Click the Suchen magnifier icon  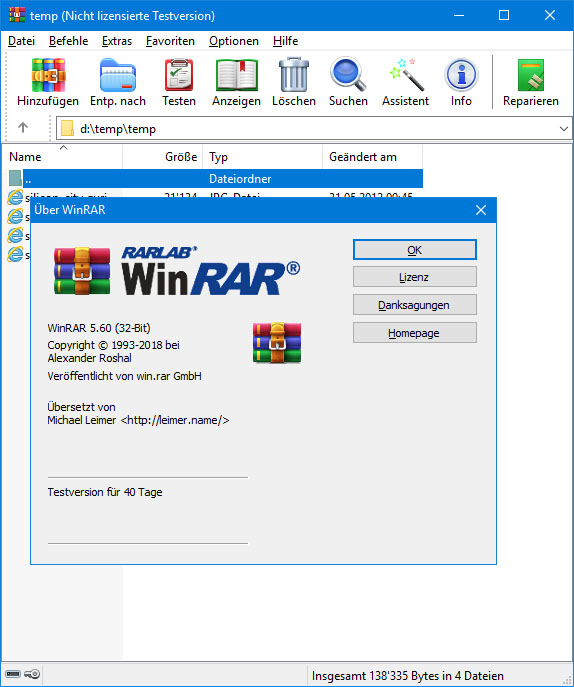pos(348,74)
